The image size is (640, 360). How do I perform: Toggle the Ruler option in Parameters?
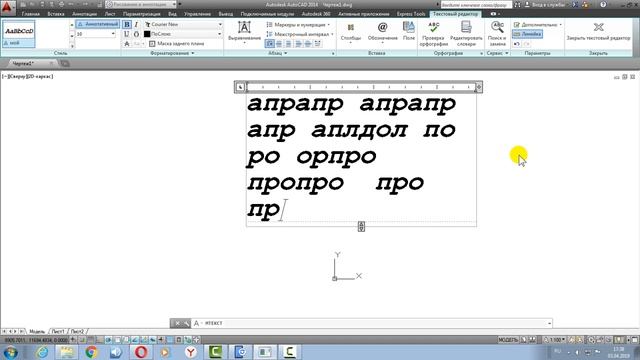point(527,34)
